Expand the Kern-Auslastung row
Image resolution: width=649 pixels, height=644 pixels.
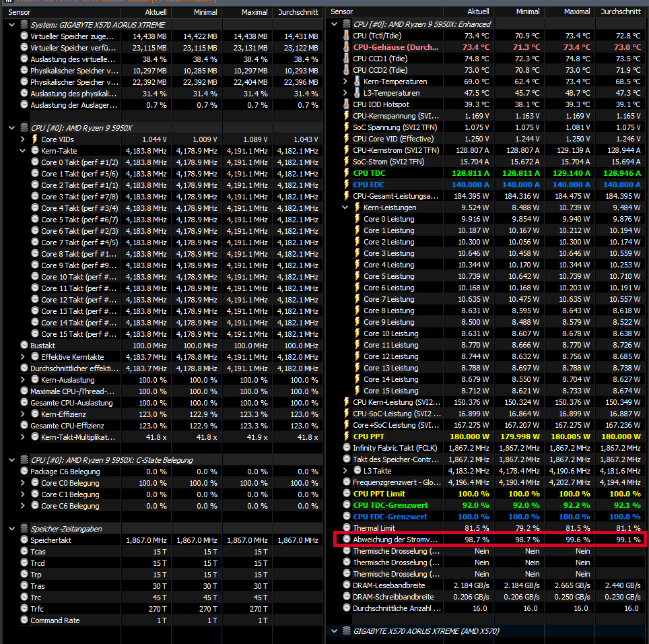coord(23,380)
